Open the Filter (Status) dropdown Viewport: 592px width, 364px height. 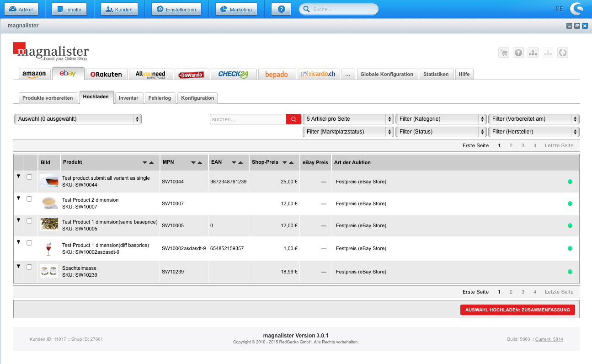441,132
